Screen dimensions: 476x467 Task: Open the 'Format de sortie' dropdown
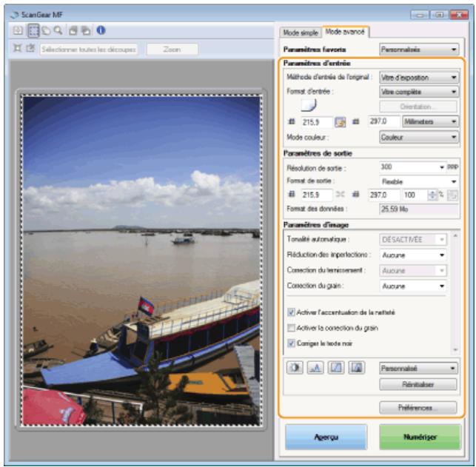pos(418,182)
